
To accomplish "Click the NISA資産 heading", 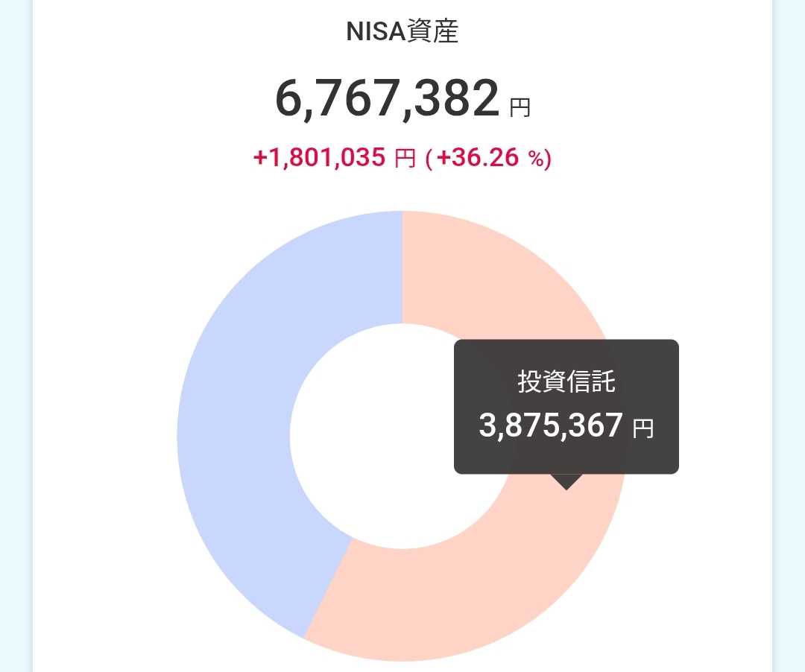I will [x=402, y=32].
